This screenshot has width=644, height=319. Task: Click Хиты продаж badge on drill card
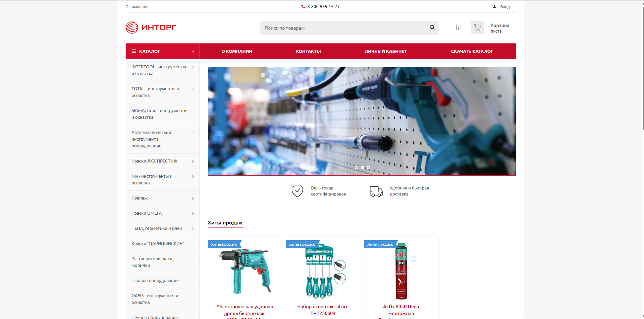tap(224, 244)
